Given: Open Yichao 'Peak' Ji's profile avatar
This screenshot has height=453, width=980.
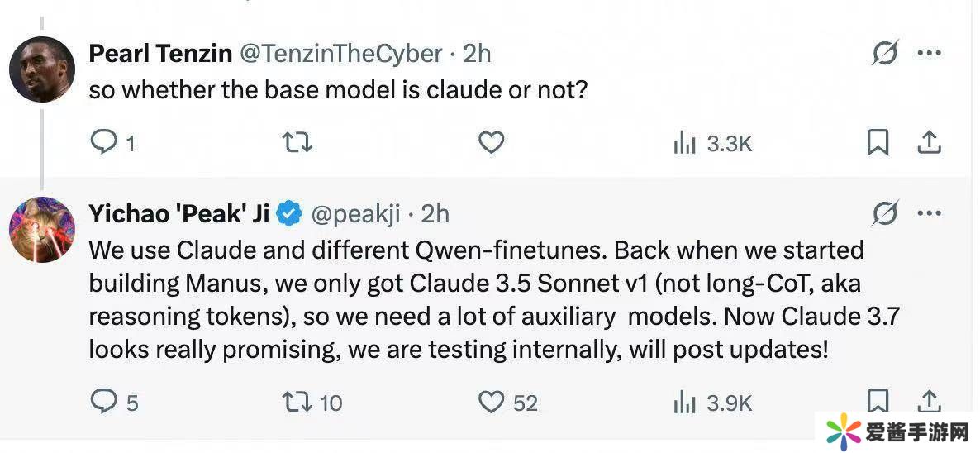Looking at the screenshot, I should click(x=42, y=229).
